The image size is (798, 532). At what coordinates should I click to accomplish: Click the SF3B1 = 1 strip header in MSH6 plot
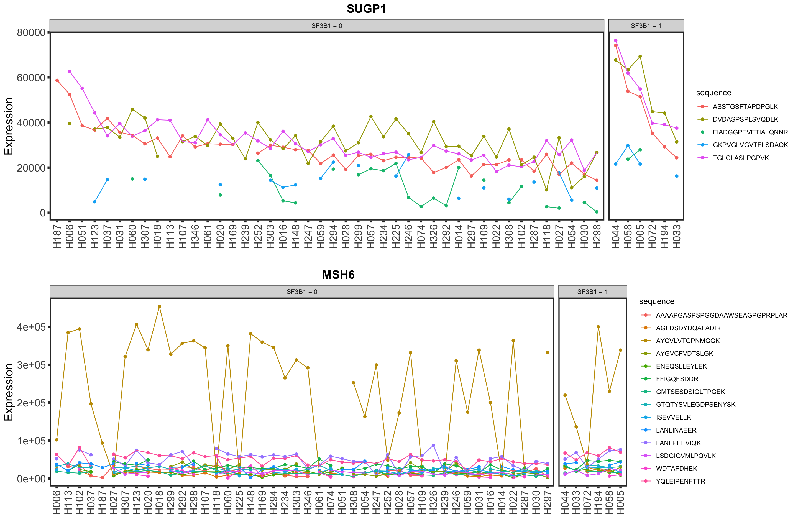592,292
